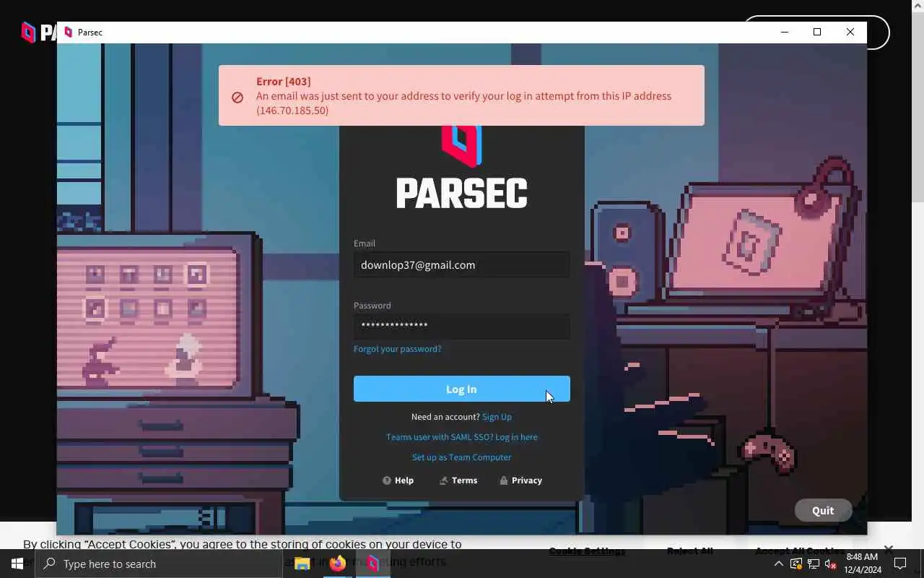Open the clock showing 8:48 AM
The image size is (924, 578).
click(x=863, y=564)
